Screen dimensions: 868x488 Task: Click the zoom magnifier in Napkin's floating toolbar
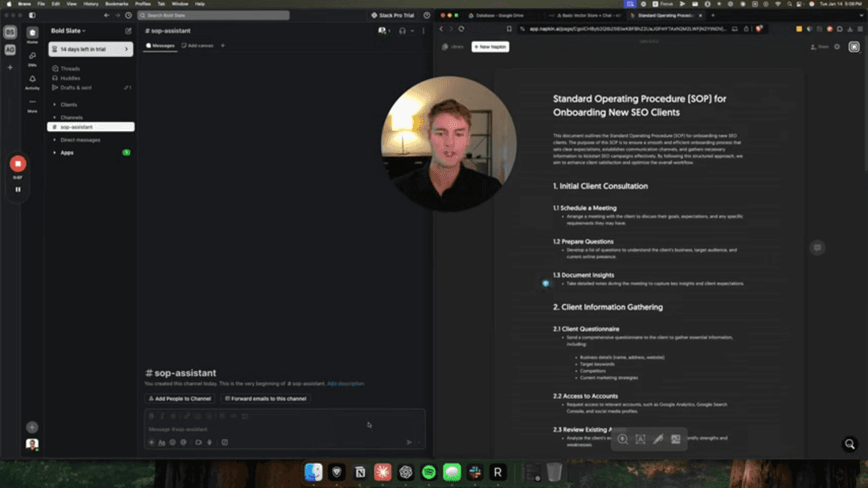tap(624, 440)
